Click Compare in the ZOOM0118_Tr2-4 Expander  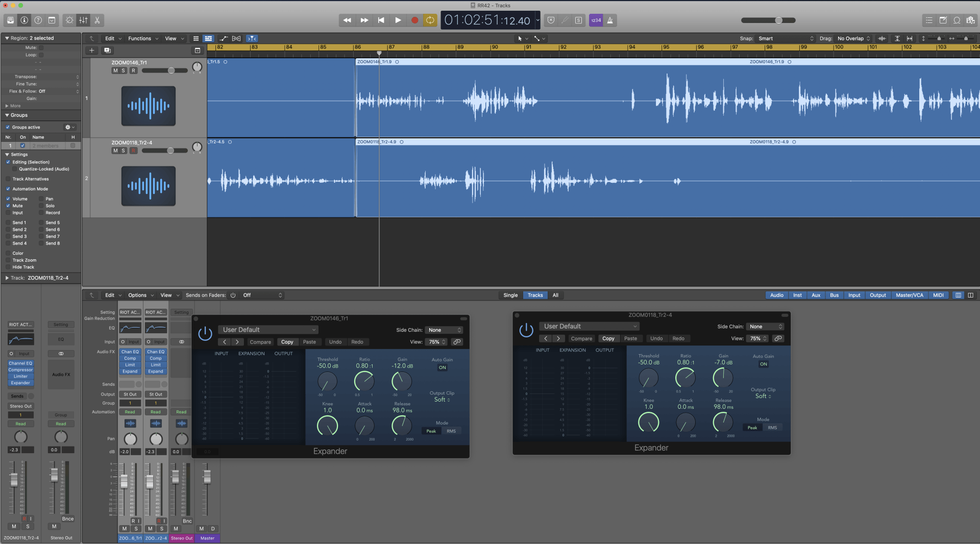tap(581, 338)
